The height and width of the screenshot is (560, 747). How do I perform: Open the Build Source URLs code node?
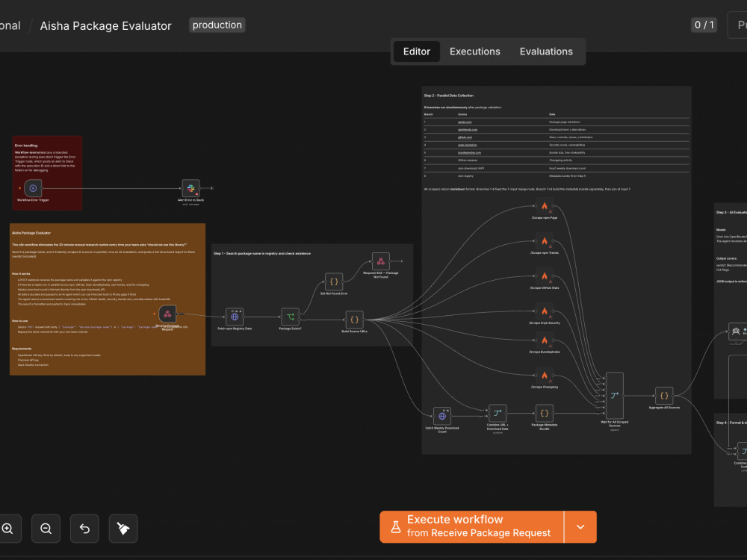click(354, 320)
